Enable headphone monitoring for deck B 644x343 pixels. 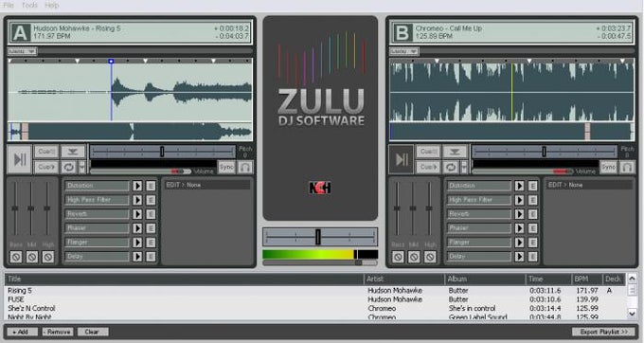point(627,167)
